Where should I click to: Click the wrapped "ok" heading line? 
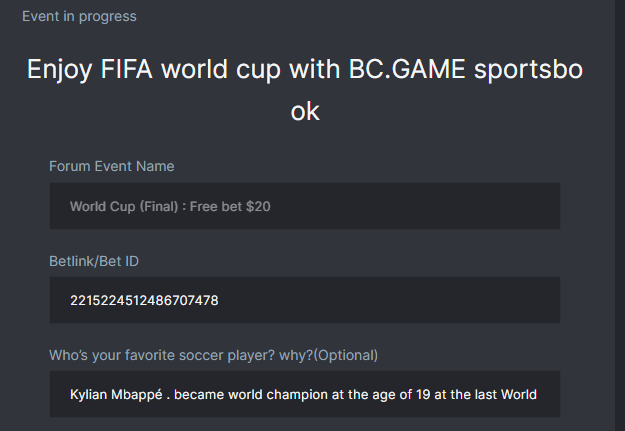coord(305,111)
